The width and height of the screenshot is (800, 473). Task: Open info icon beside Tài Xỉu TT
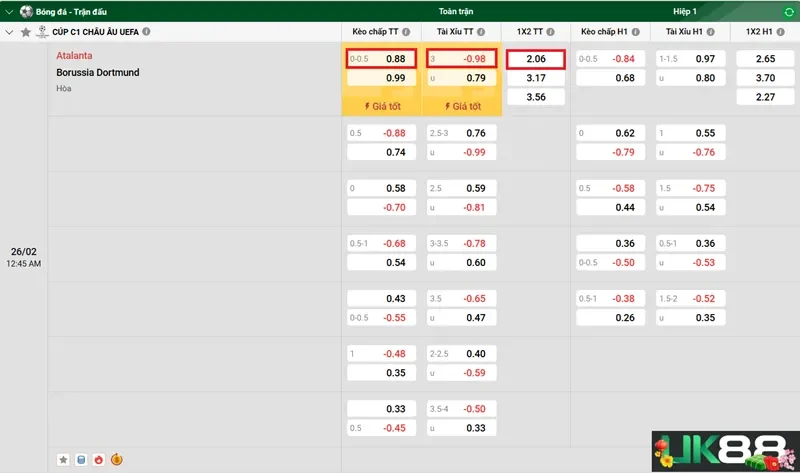(x=481, y=32)
